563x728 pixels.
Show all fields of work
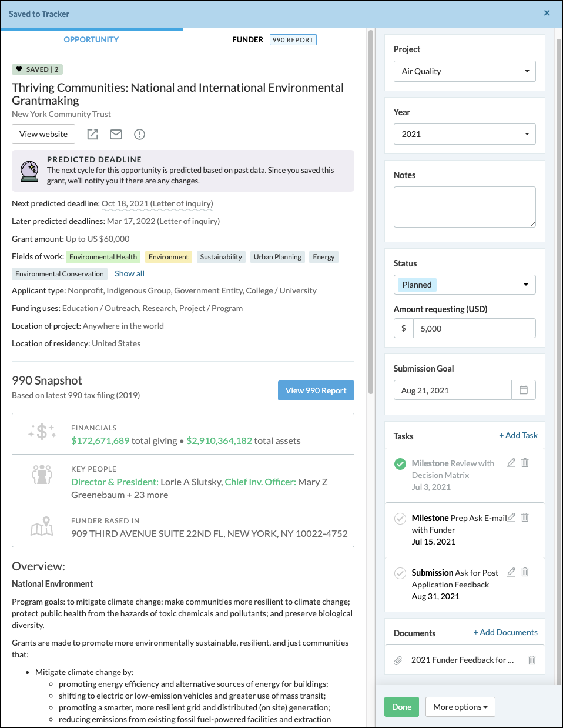129,273
